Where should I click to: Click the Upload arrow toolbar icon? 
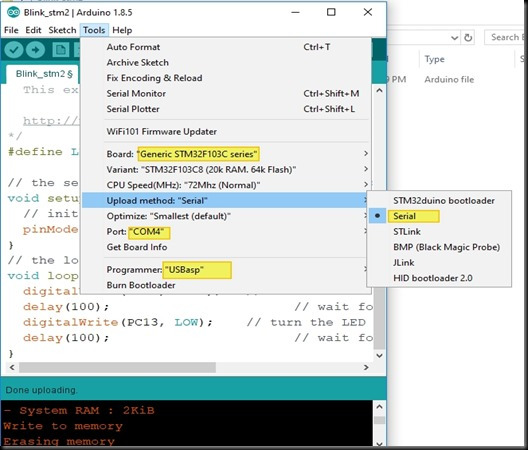pos(35,50)
